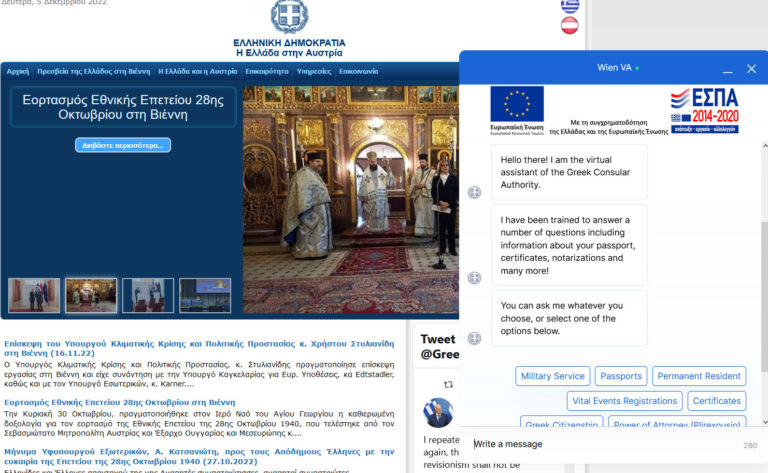Click bot avatar beside 'I have been trained' message
Image resolution: width=768 pixels, height=473 pixels.
point(474,278)
